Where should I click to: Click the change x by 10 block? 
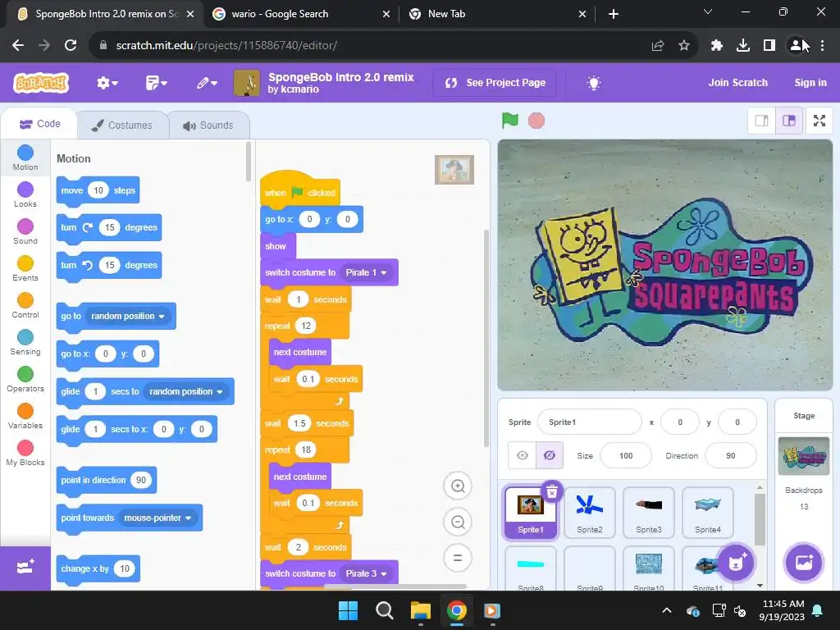pyautogui.click(x=98, y=569)
